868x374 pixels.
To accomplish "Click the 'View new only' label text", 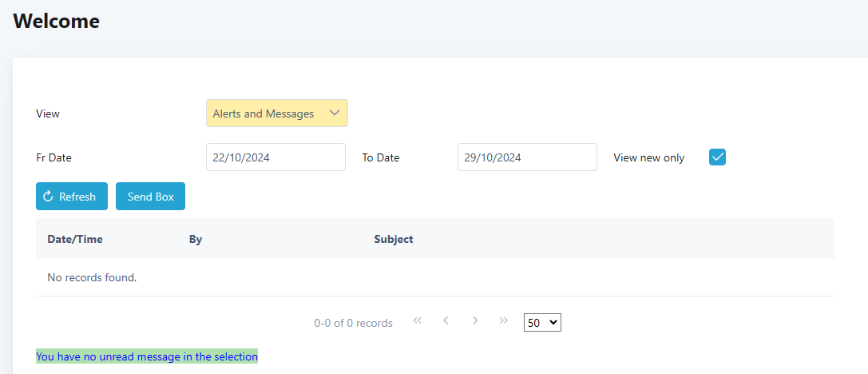I will click(648, 158).
